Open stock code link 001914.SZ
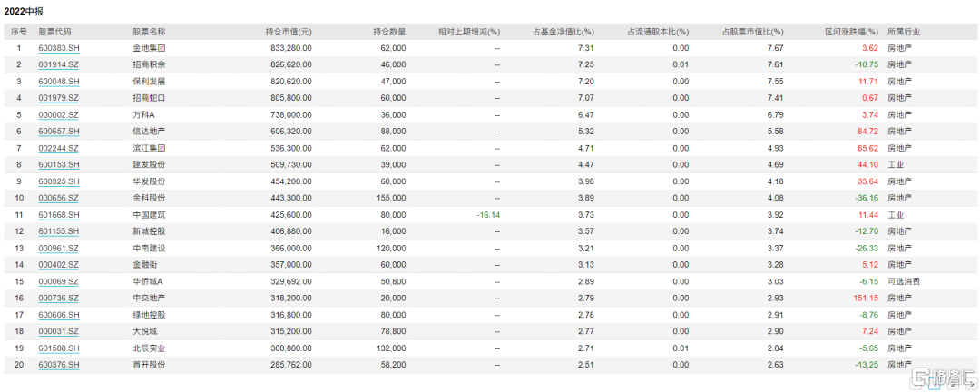 coord(59,64)
